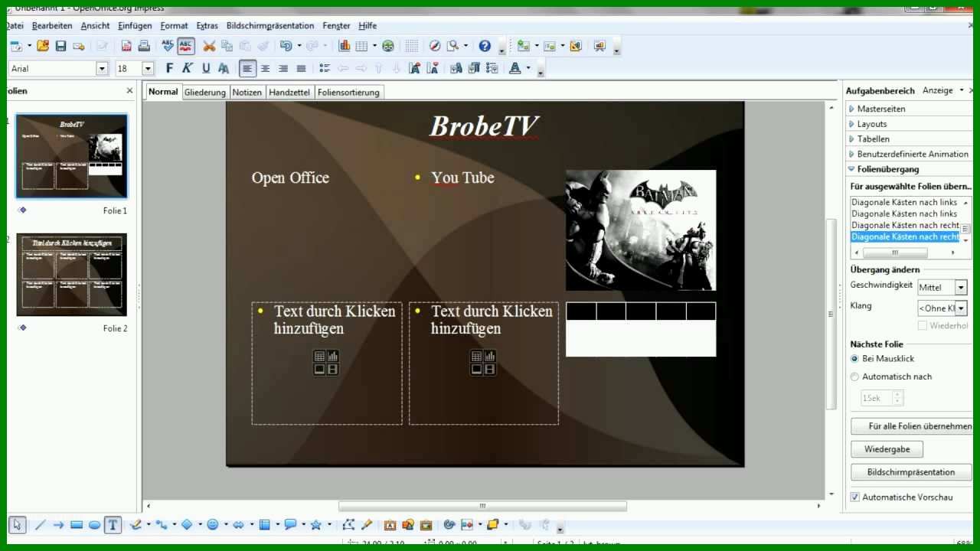
Task: Justify text alignment
Action: click(301, 68)
